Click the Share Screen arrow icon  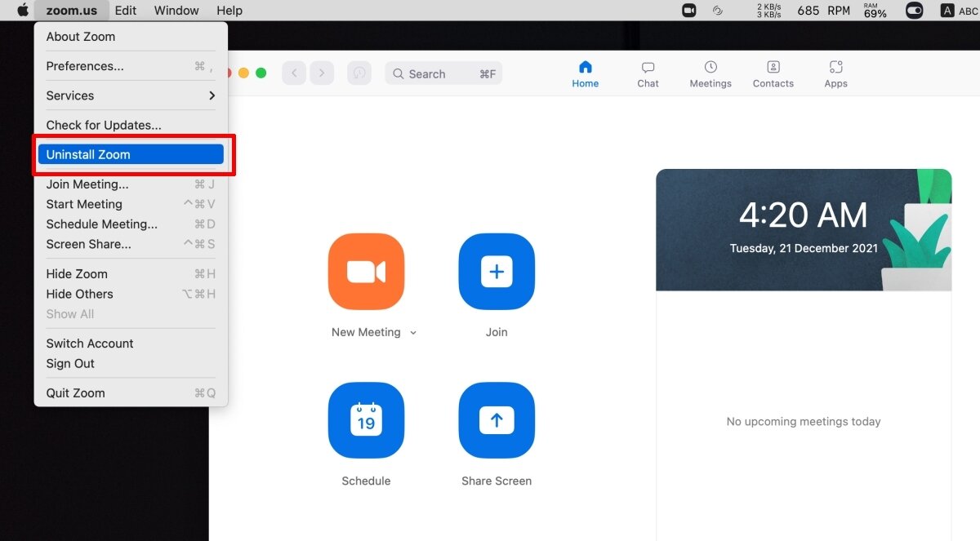[497, 420]
